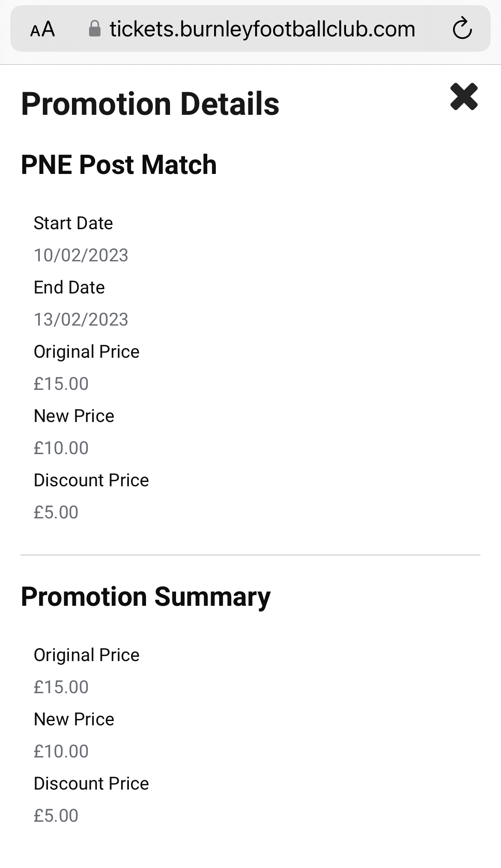Reload the page in the browser

click(x=462, y=29)
